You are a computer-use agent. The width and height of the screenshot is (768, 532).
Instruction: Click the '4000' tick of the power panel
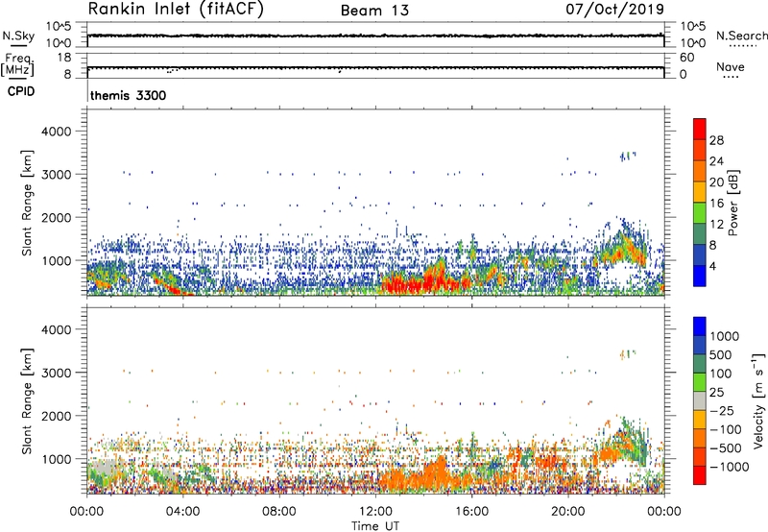click(56, 132)
